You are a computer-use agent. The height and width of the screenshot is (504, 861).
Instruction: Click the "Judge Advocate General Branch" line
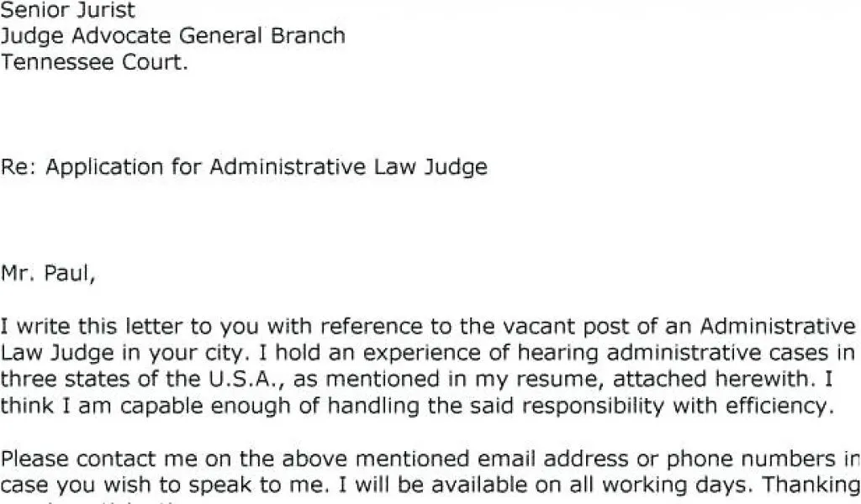pyautogui.click(x=172, y=36)
